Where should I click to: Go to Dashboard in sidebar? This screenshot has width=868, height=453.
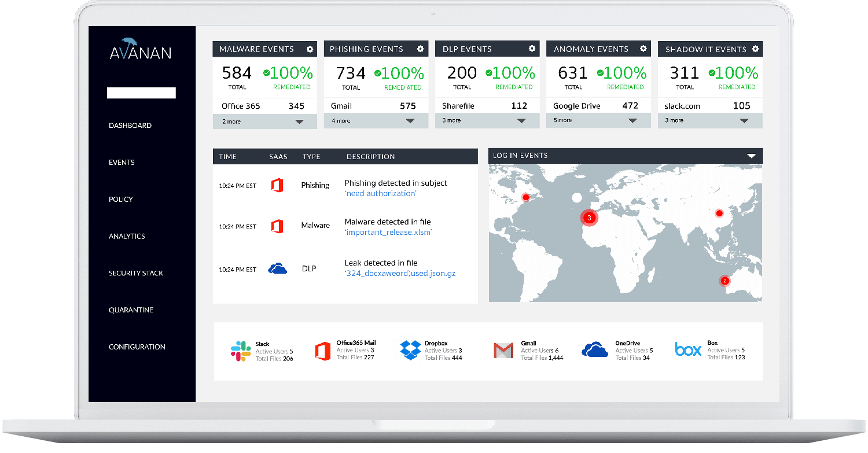pos(130,126)
